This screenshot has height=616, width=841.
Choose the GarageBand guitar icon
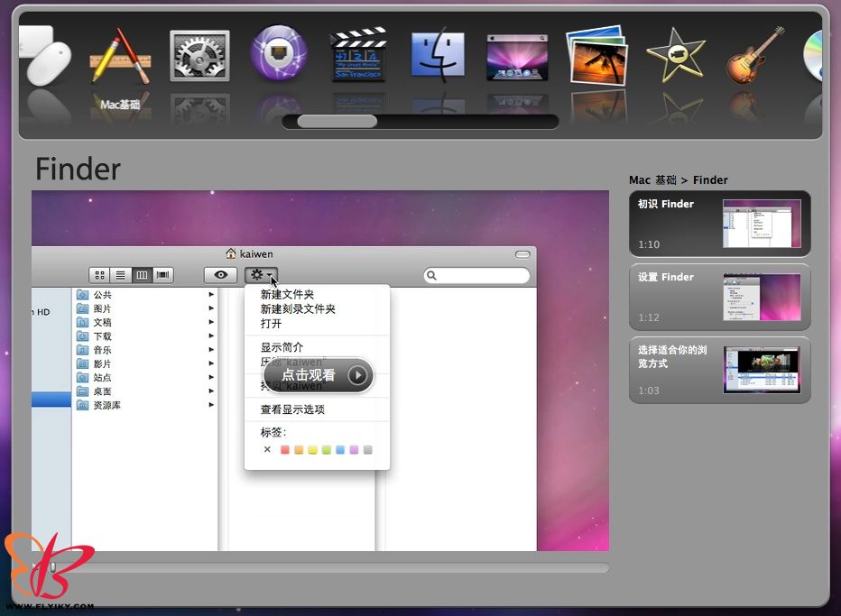click(755, 56)
